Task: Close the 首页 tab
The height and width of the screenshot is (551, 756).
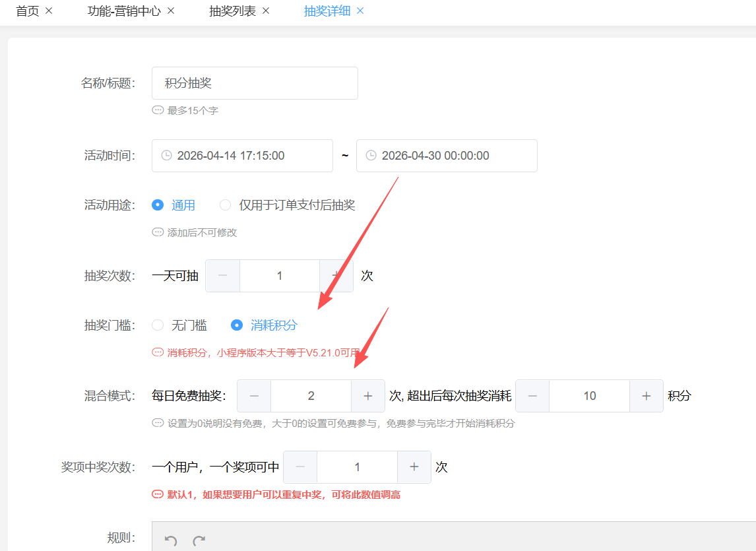Action: (49, 11)
